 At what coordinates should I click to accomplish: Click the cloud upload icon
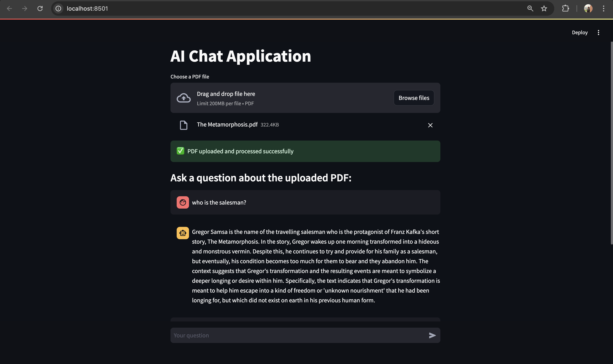(183, 98)
